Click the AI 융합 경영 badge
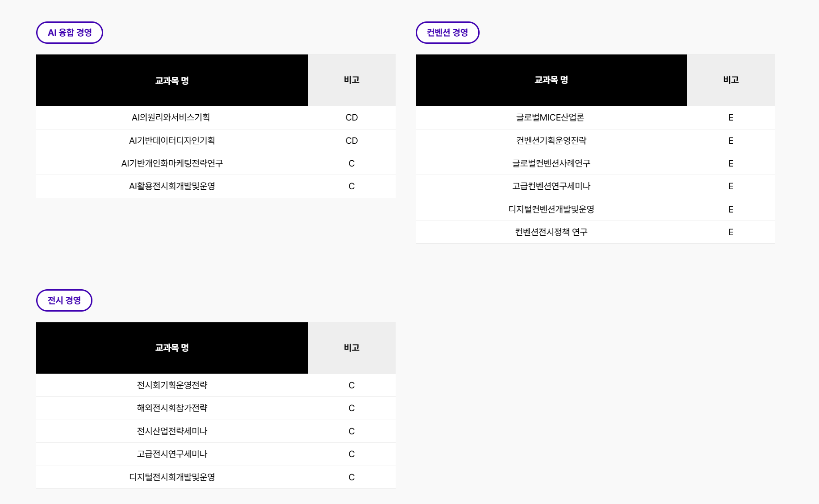The width and height of the screenshot is (819, 504). (69, 32)
